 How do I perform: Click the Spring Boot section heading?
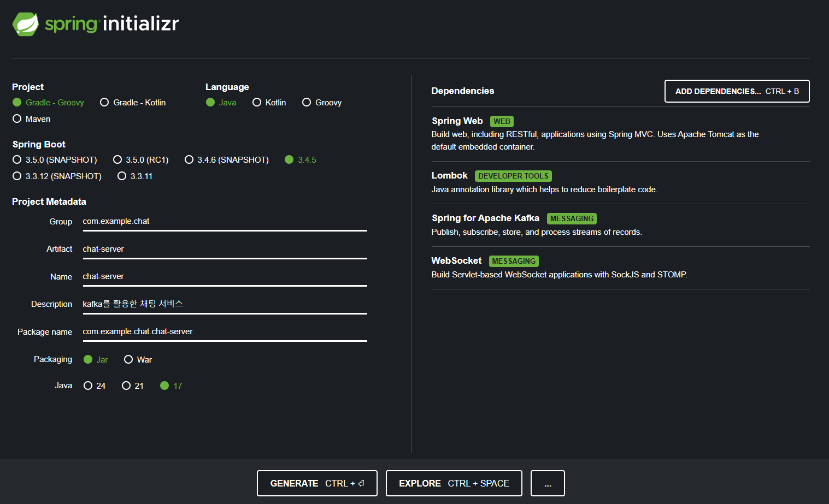click(39, 145)
